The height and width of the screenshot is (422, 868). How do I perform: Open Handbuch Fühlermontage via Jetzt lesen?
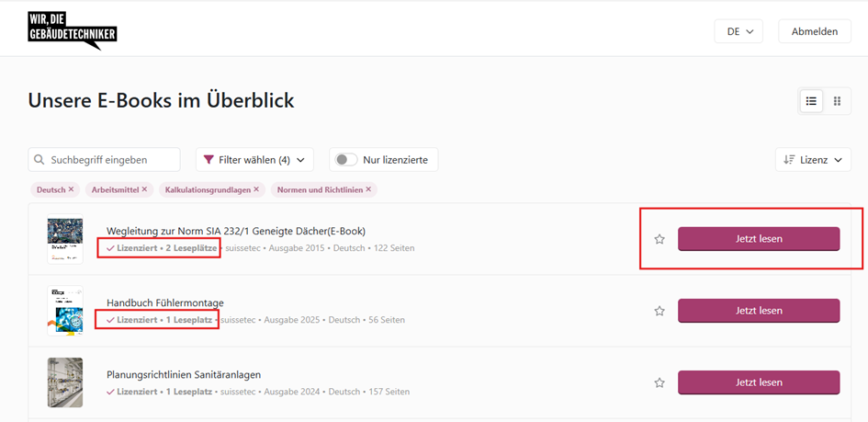(759, 311)
